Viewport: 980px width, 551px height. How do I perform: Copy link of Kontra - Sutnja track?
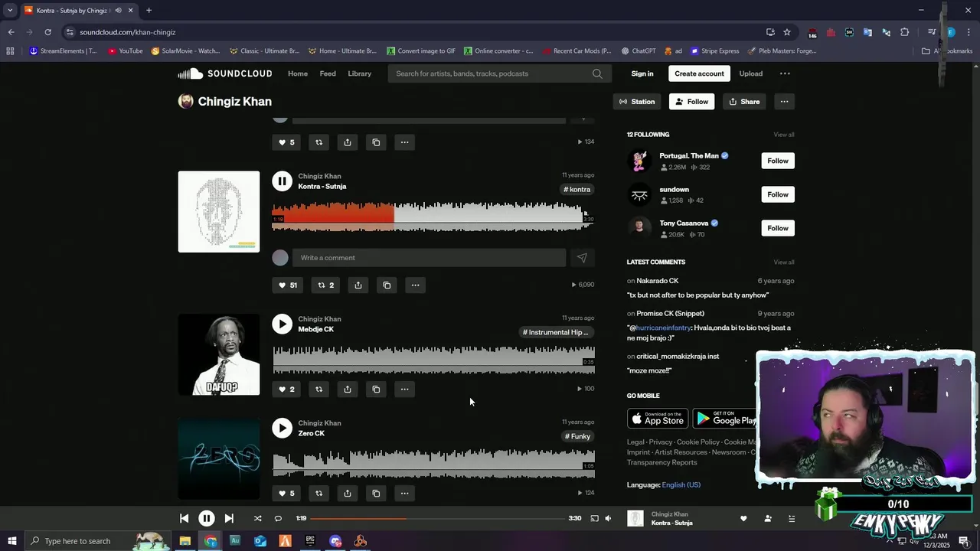pos(387,285)
